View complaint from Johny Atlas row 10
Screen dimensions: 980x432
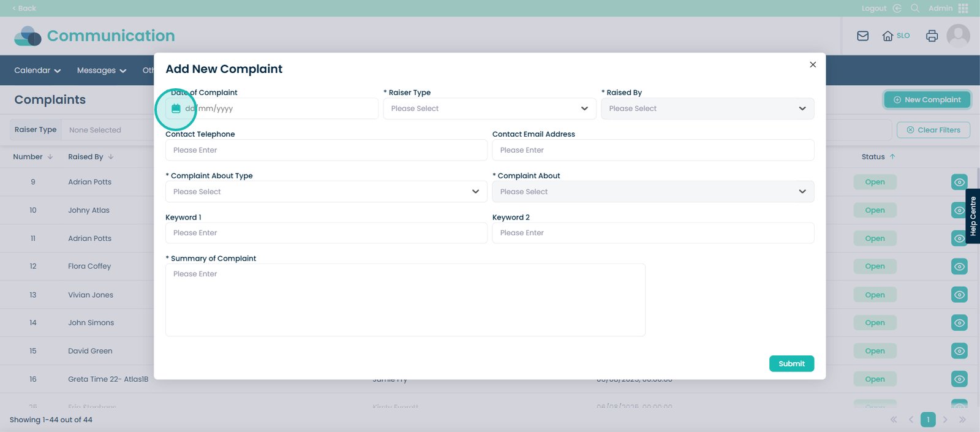tap(959, 210)
